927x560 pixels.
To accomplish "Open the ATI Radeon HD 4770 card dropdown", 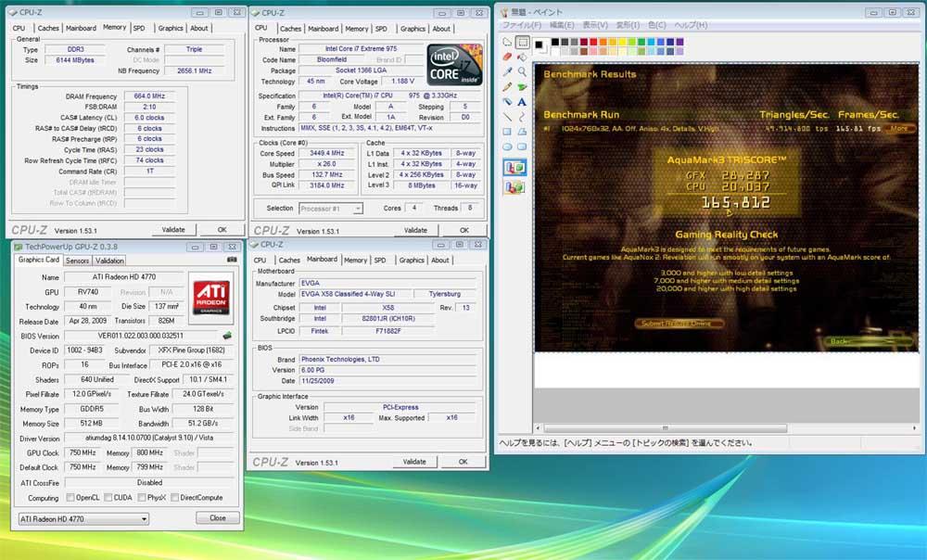I will click(83, 519).
